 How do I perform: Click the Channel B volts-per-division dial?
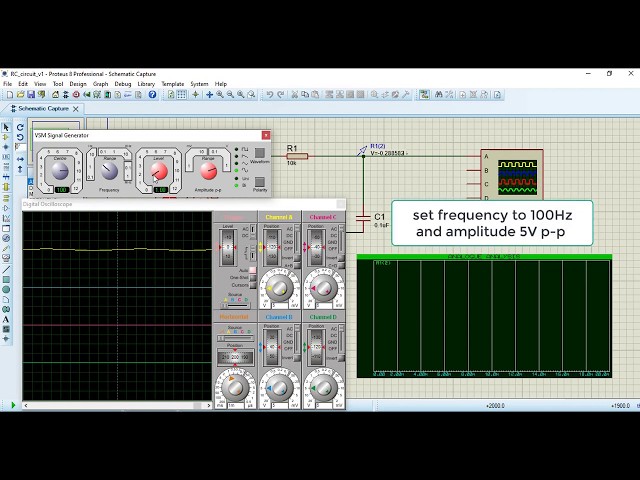click(x=280, y=387)
